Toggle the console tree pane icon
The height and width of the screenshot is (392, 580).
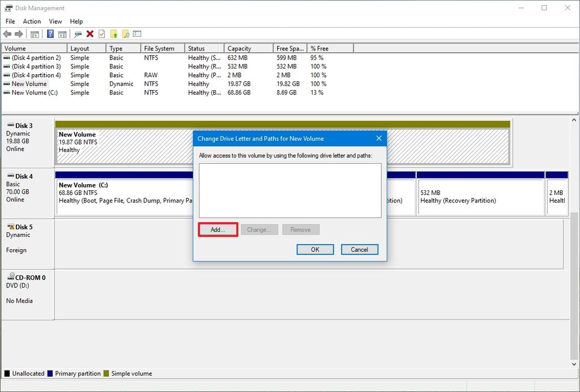pyautogui.click(x=35, y=33)
